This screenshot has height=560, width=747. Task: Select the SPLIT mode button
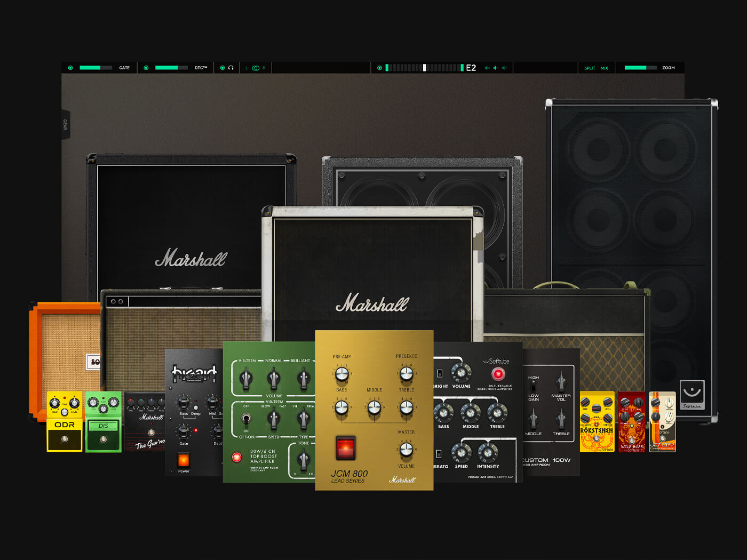(x=590, y=68)
